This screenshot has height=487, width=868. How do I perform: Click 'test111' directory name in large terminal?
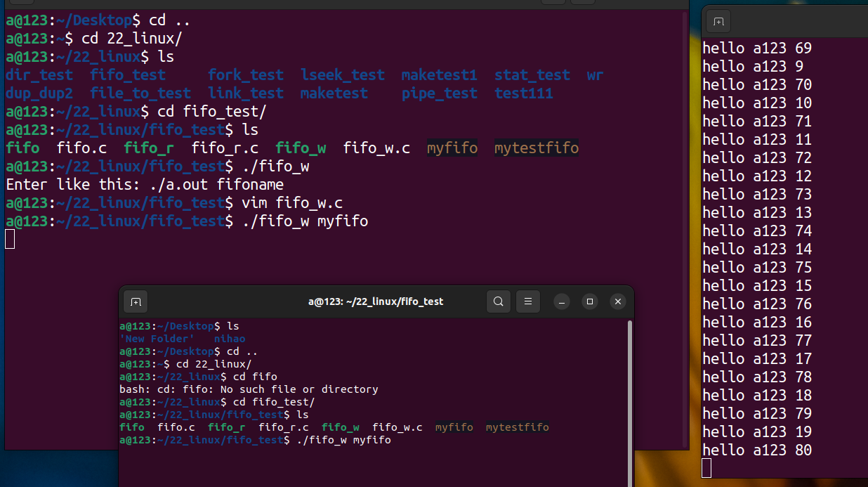(524, 93)
